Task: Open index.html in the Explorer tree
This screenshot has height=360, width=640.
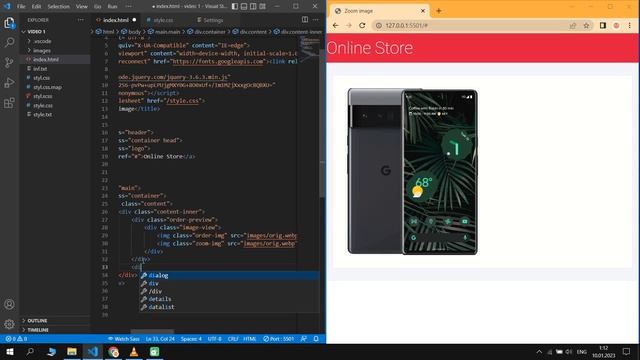Action: click(x=55, y=60)
